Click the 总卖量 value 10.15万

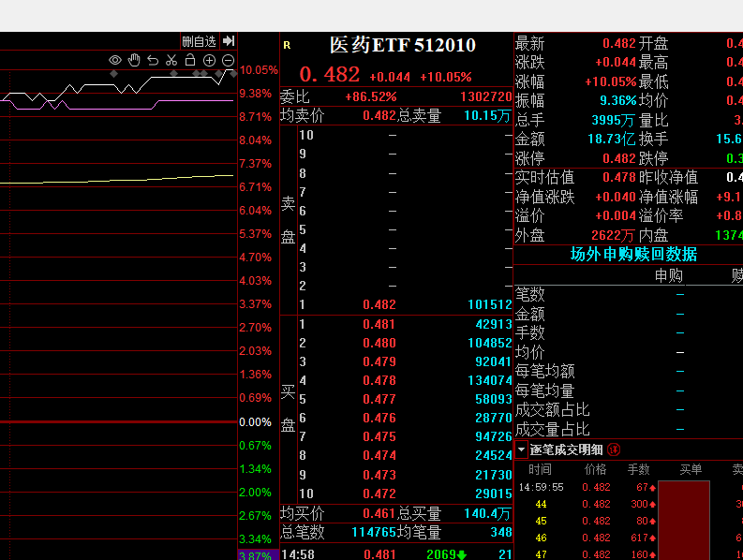pyautogui.click(x=487, y=115)
